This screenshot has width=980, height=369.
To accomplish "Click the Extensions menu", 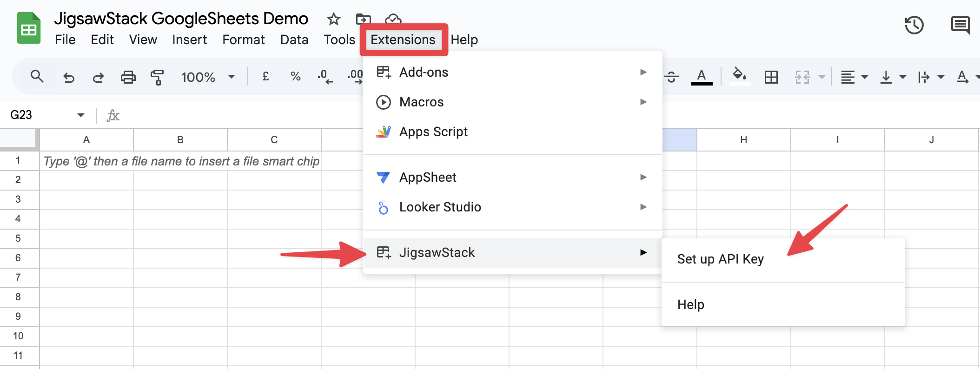I will coord(403,40).
